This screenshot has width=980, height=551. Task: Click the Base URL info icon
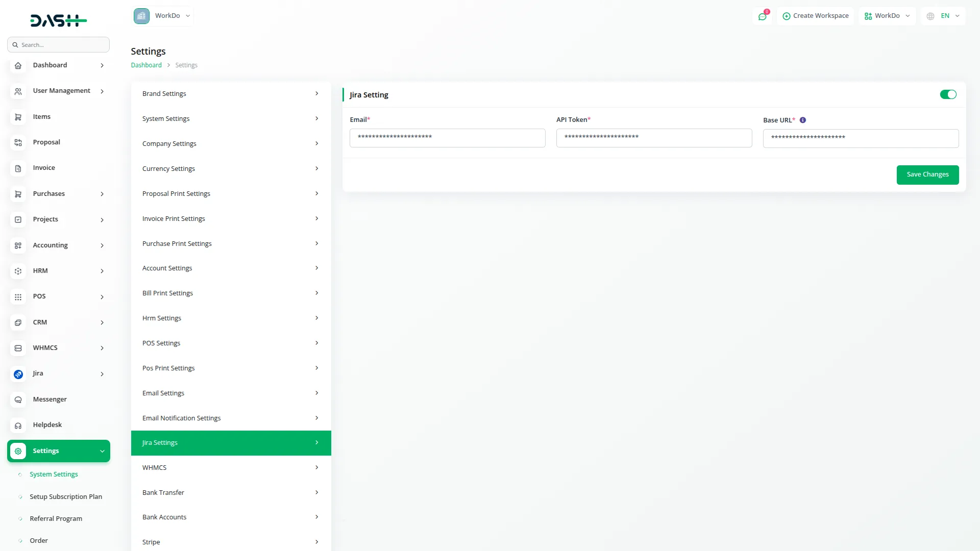[x=803, y=120]
